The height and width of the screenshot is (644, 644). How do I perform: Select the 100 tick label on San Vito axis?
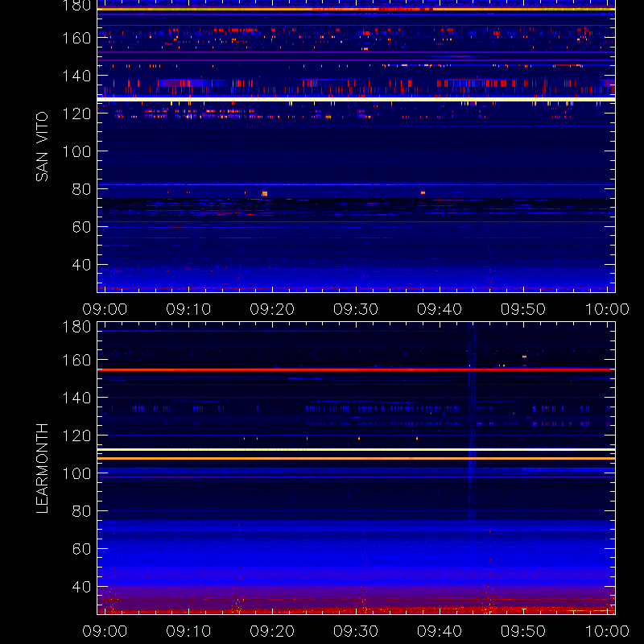coord(76,151)
